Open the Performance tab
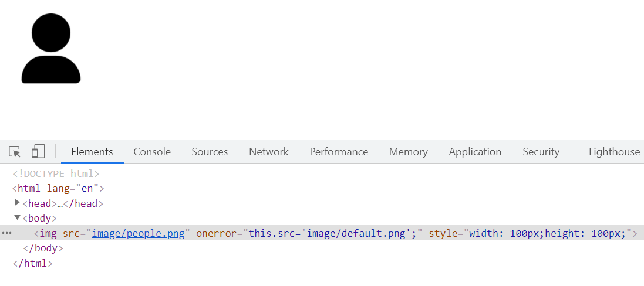This screenshot has height=286, width=644. 339,152
